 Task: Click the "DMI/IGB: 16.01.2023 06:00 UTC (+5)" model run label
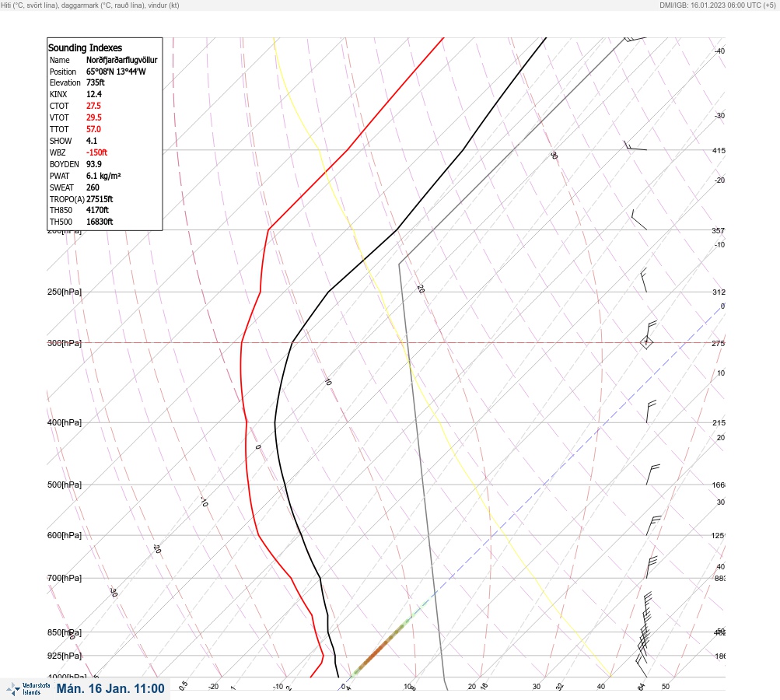(x=718, y=5)
